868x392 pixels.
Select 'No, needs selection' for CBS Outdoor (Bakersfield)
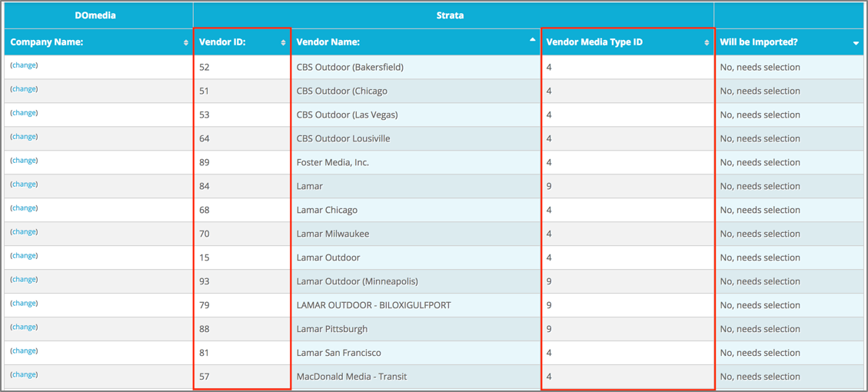coord(760,68)
